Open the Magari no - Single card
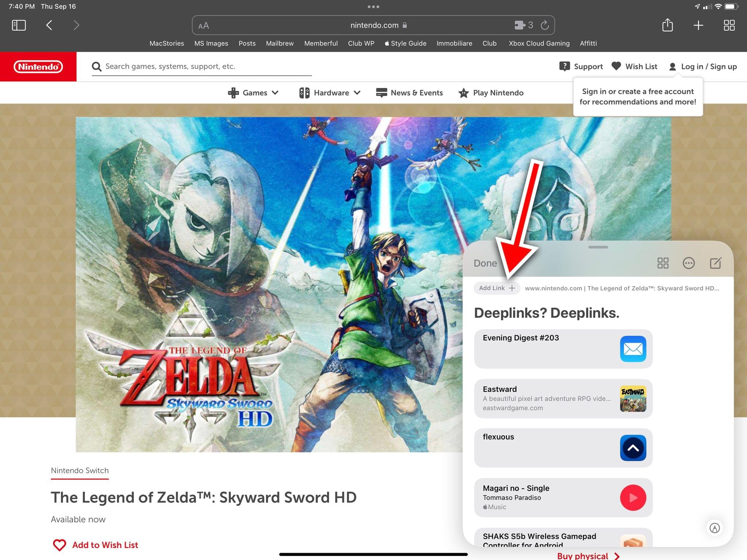747x560 pixels. (563, 498)
